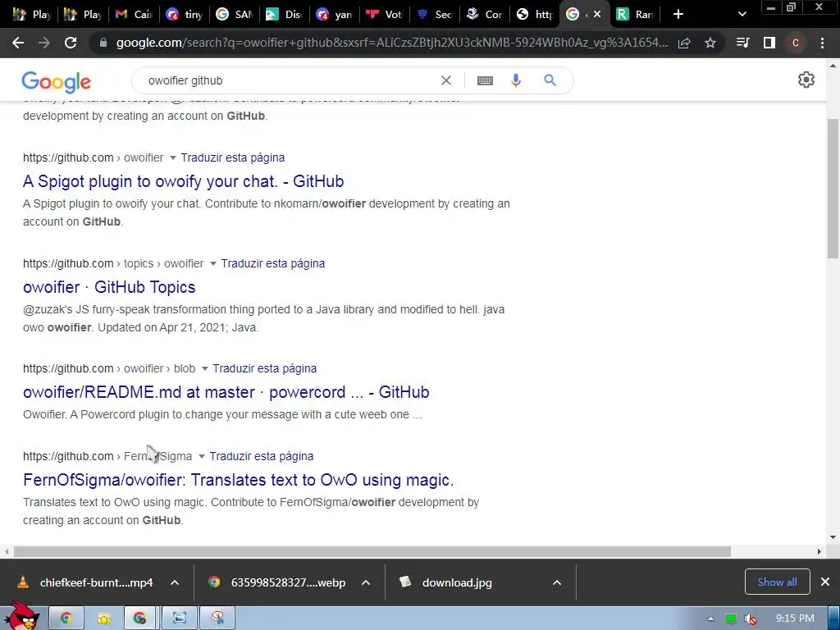Go forward using the browser arrow
840x630 pixels.
(44, 43)
